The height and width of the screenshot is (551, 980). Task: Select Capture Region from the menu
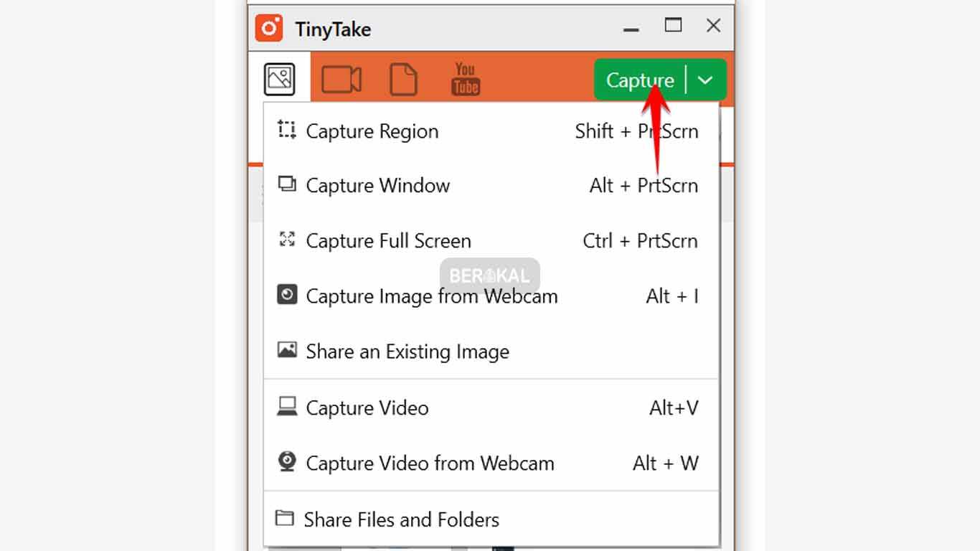coord(372,131)
